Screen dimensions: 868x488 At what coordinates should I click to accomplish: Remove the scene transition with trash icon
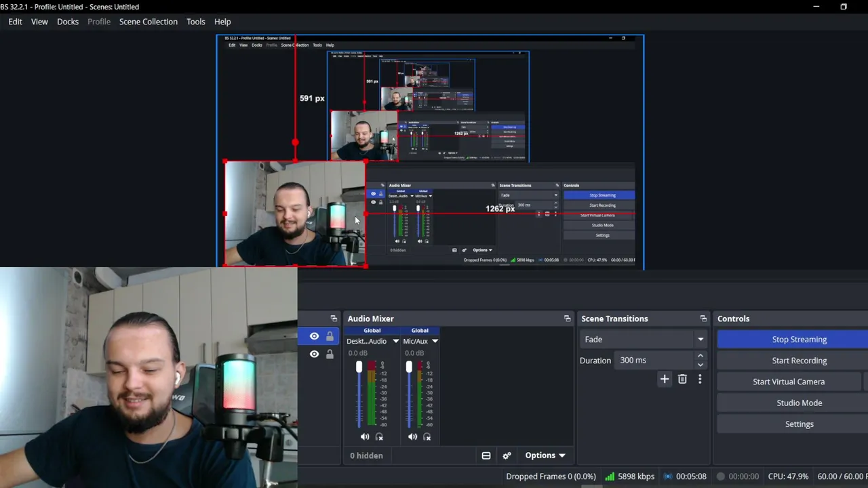(682, 380)
